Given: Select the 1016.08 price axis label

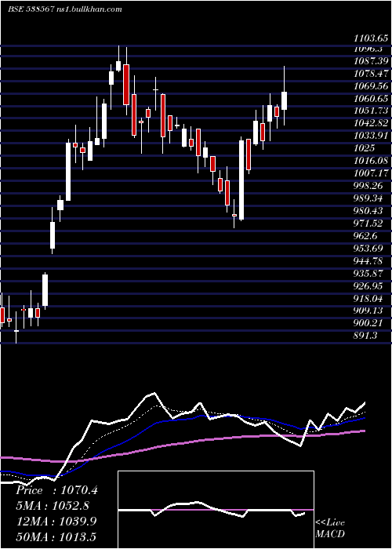Looking at the screenshot, I should tap(371, 160).
